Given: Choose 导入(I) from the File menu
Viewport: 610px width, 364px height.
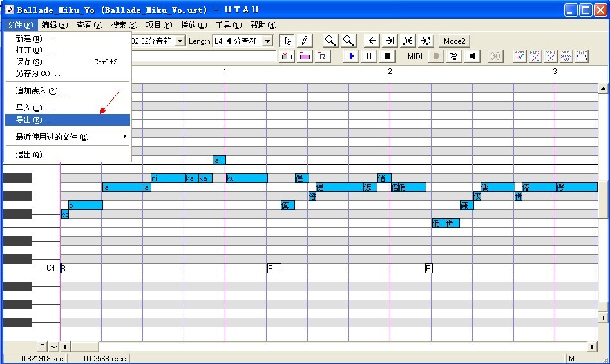Looking at the screenshot, I should click(x=68, y=108).
